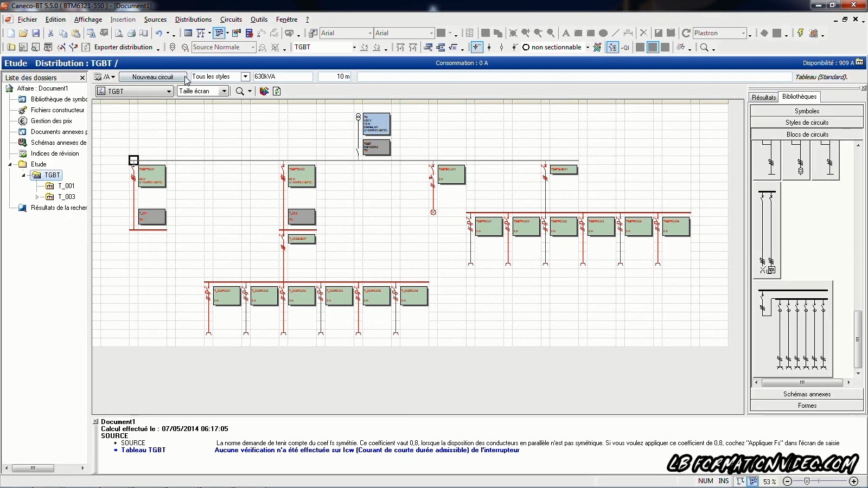Click the zoom in plus button
The height and width of the screenshot is (488, 868).
tap(853, 481)
